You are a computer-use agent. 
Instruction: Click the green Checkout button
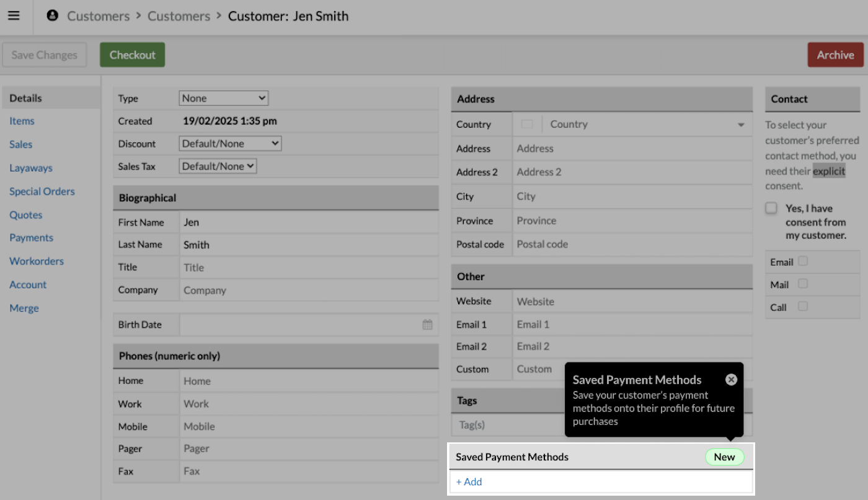click(132, 55)
